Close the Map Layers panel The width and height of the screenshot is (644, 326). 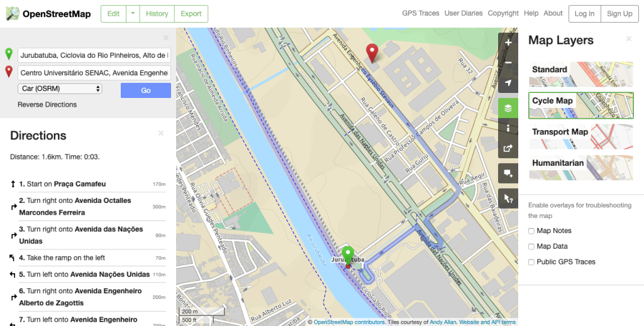tap(628, 39)
